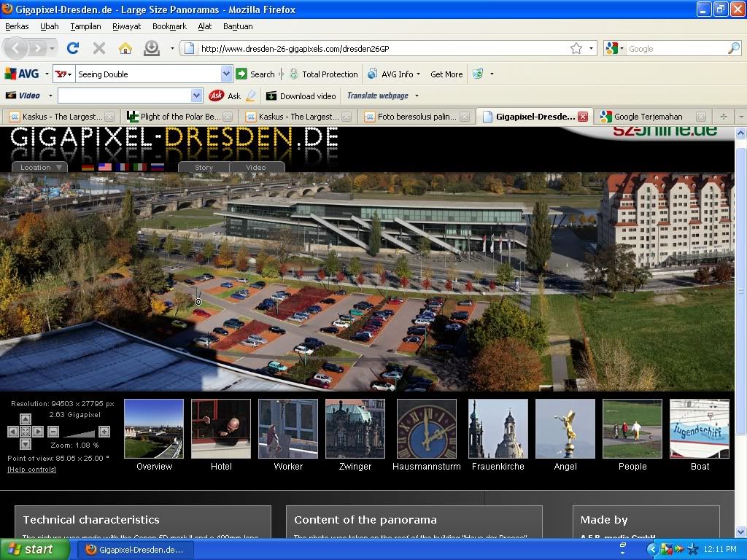Pan the panorama down with the down arrow
This screenshot has height=560, width=747.
pos(26,444)
